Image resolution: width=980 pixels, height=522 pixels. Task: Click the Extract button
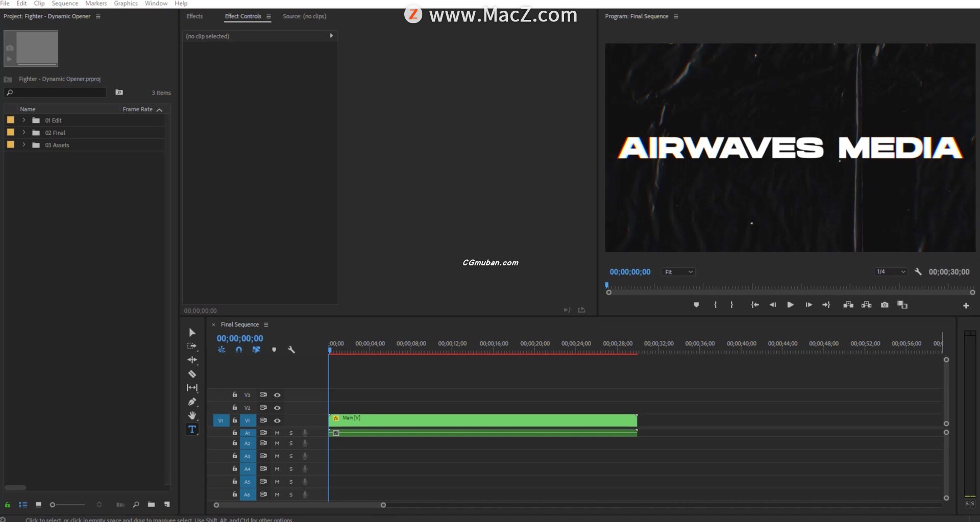(867, 305)
